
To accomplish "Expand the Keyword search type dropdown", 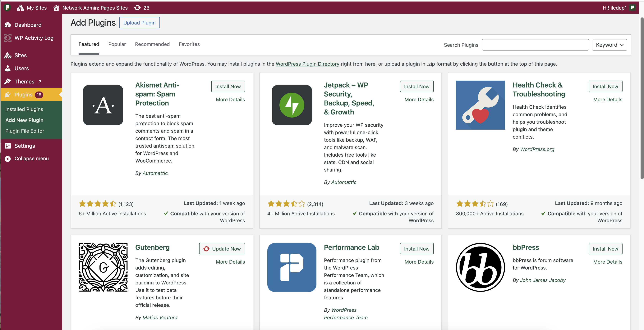I will 609,45.
